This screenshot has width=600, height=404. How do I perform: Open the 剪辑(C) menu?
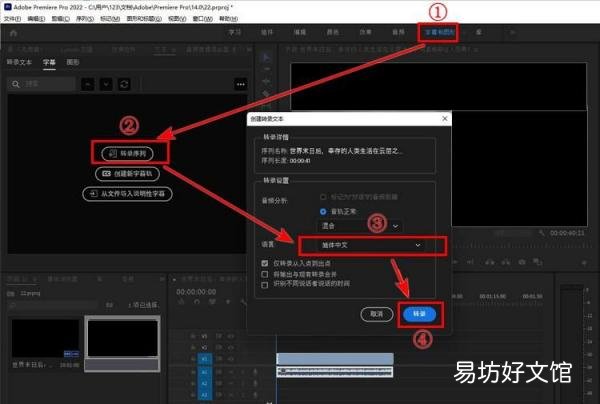(x=60, y=18)
